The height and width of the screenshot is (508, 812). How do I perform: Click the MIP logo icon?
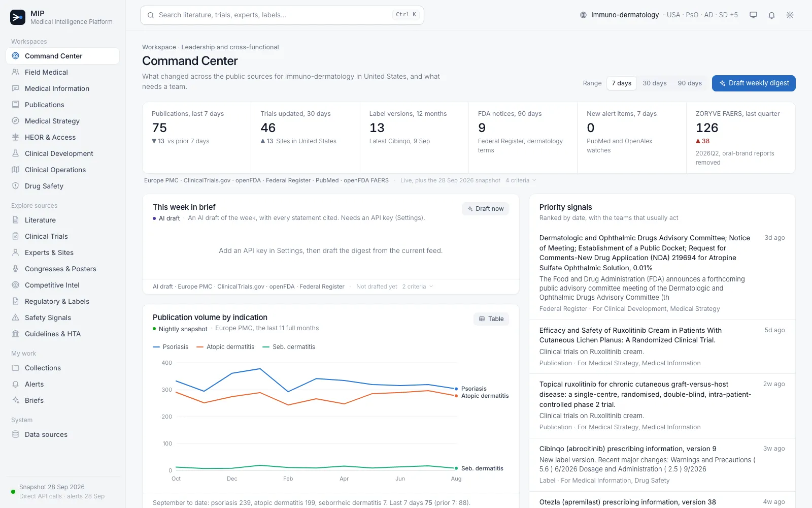click(18, 17)
